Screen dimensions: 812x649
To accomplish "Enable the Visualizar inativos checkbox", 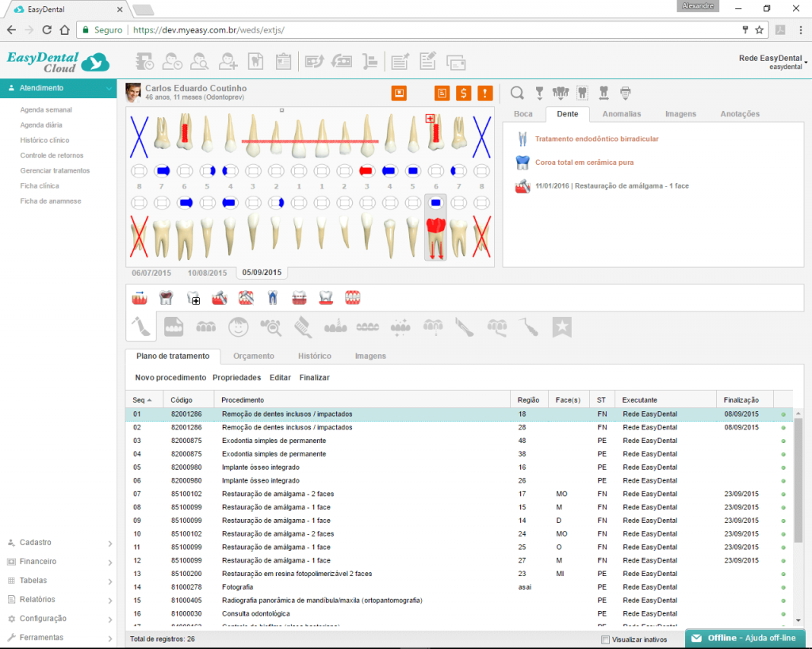I will tap(606, 639).
